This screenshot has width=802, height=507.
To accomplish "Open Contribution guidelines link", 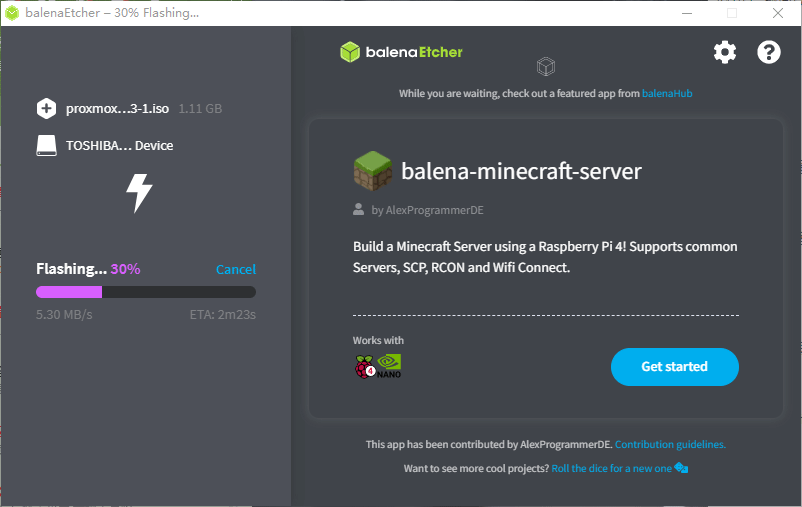I will click(670, 444).
